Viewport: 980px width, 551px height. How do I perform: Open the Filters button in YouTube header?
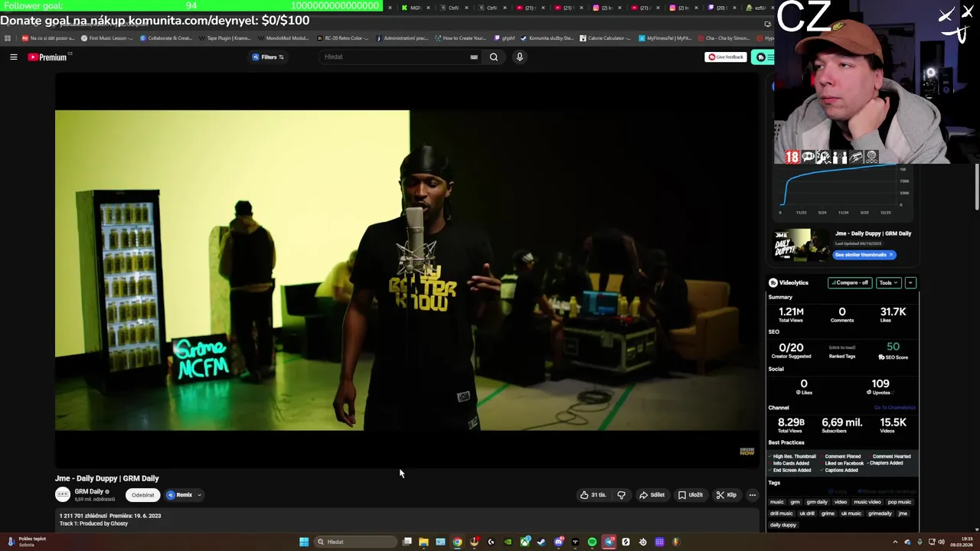[x=268, y=57]
